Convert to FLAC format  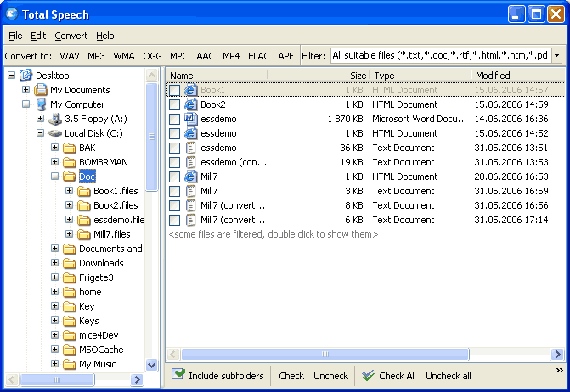(259, 56)
